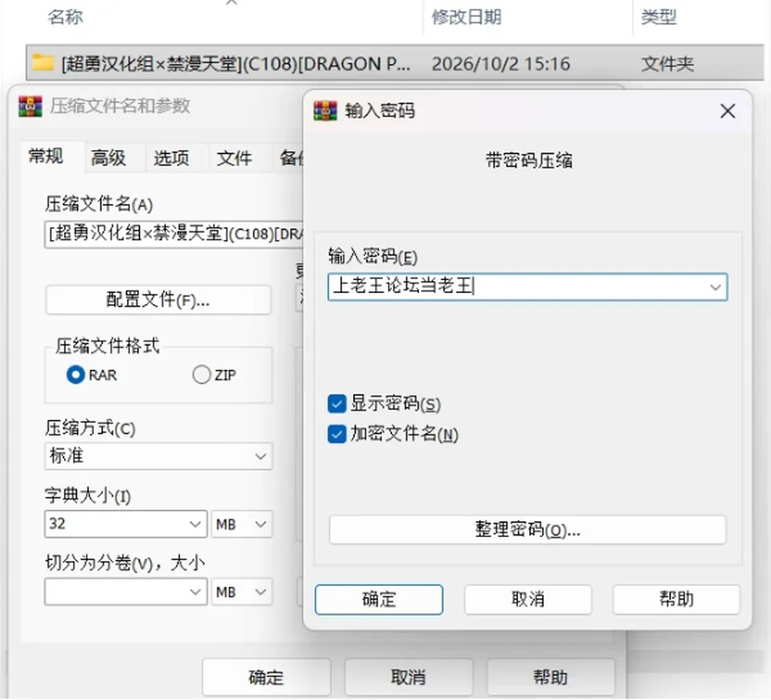Click 取消 in the 输入密码 dialog

click(x=528, y=599)
